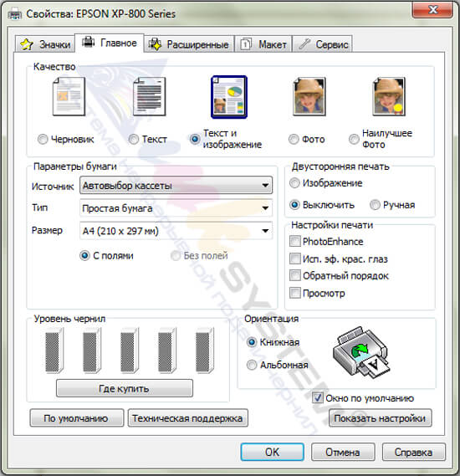Click the page icon on Макет tab

[246, 44]
